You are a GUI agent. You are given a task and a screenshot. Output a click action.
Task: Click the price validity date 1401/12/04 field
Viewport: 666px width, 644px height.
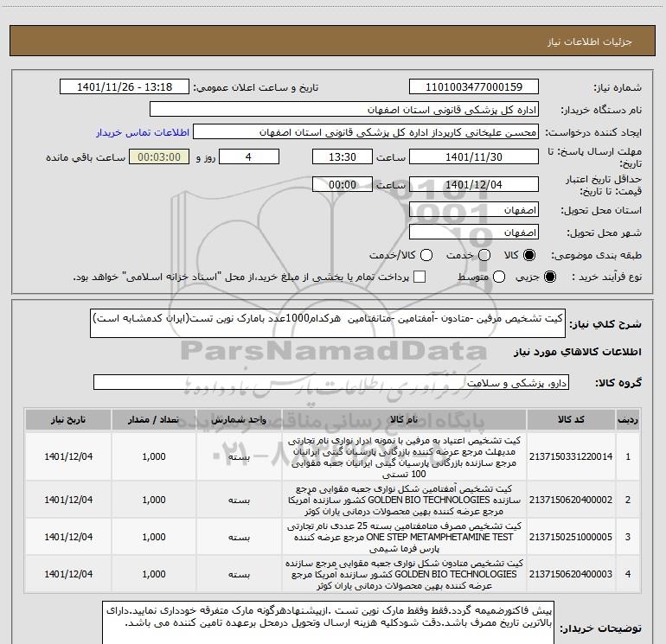tap(474, 184)
